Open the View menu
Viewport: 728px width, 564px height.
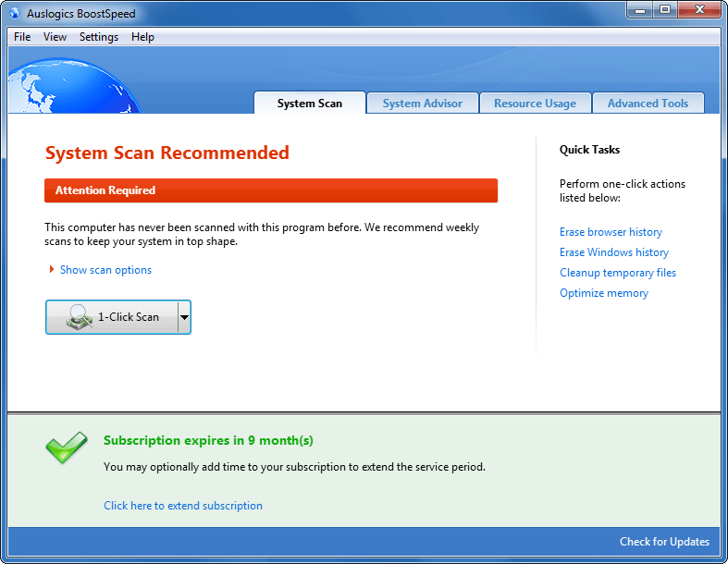click(x=55, y=37)
